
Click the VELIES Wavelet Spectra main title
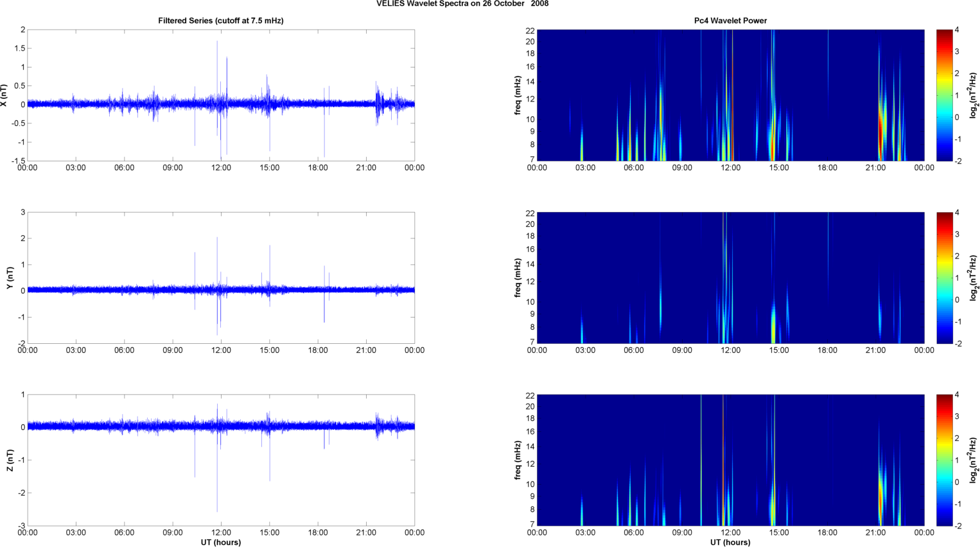(x=462, y=4)
